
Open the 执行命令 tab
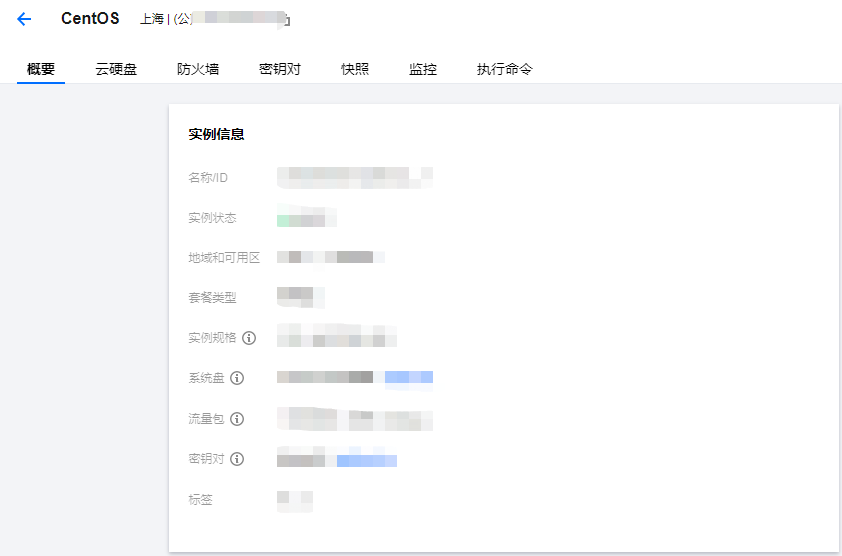(504, 69)
